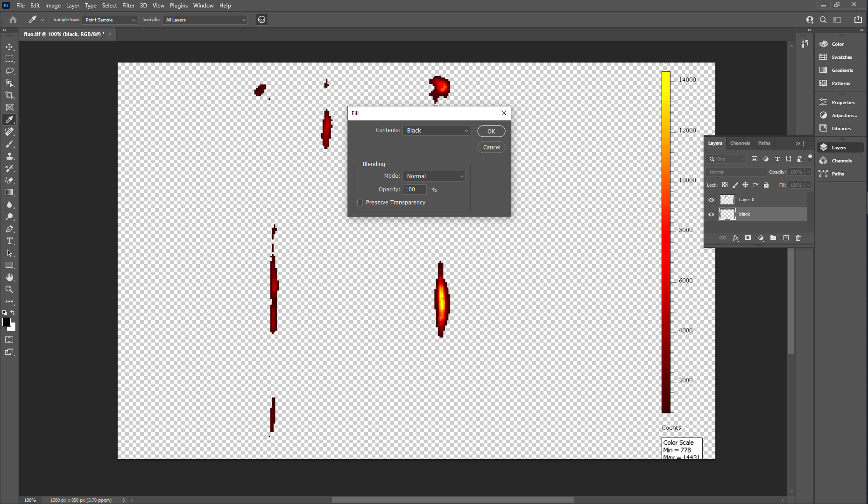Click OK in the Fill dialog

coord(491,132)
